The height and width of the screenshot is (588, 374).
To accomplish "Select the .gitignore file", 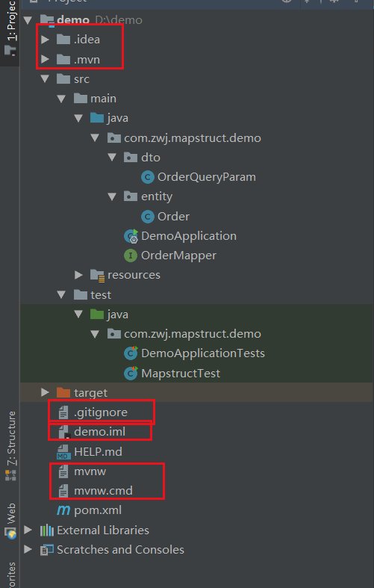I will 101,412.
